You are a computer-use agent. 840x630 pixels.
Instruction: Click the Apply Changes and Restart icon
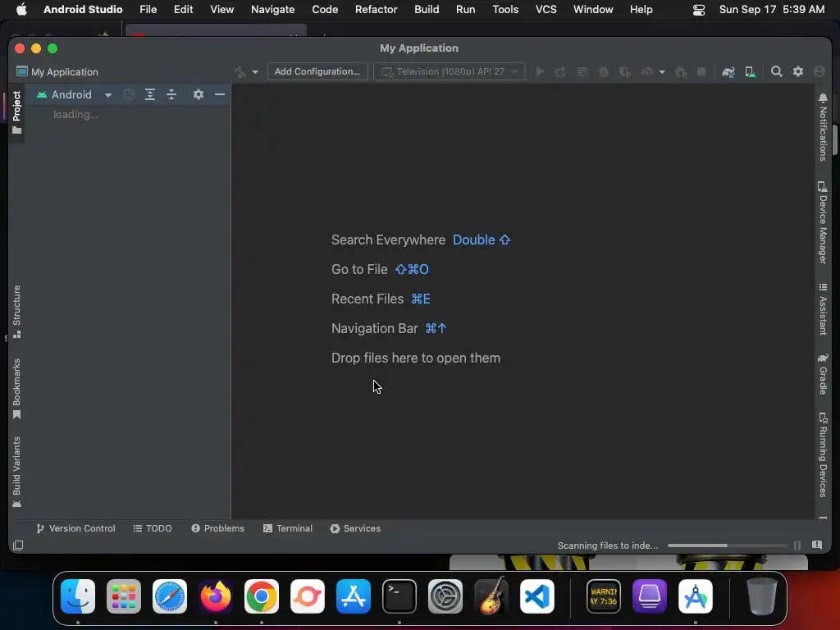tap(560, 72)
